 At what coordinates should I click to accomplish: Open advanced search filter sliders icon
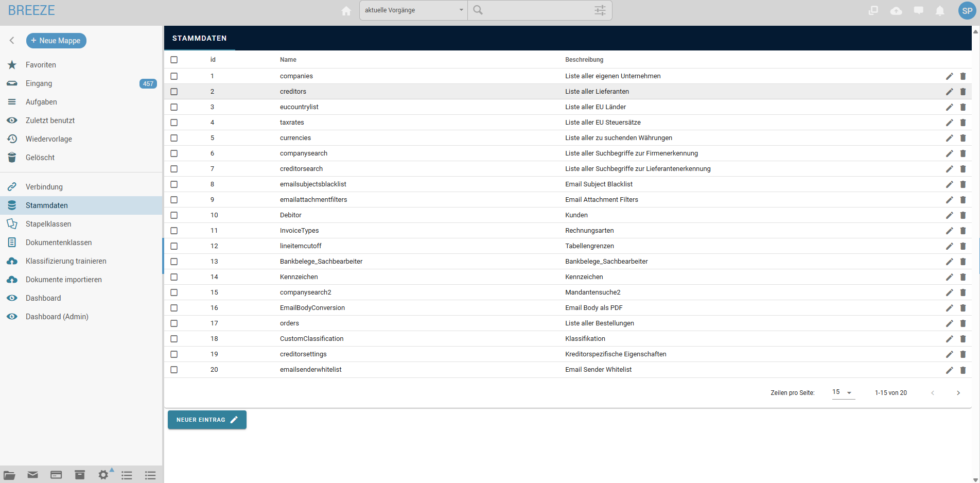(x=600, y=10)
